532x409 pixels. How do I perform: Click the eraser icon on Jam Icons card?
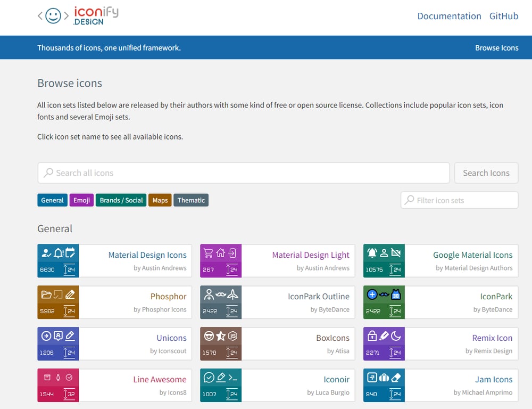pos(396,378)
